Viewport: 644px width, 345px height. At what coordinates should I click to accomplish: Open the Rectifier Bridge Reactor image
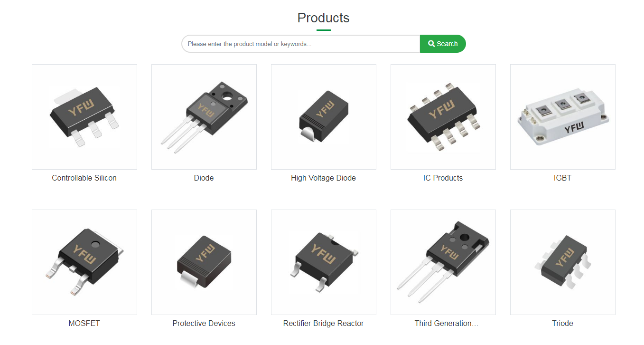[x=324, y=262]
